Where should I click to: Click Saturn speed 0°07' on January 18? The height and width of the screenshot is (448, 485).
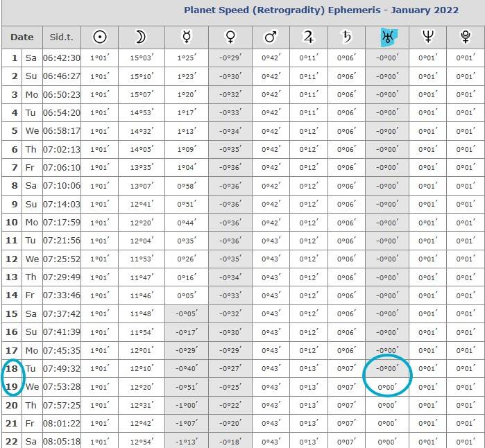[346, 368]
